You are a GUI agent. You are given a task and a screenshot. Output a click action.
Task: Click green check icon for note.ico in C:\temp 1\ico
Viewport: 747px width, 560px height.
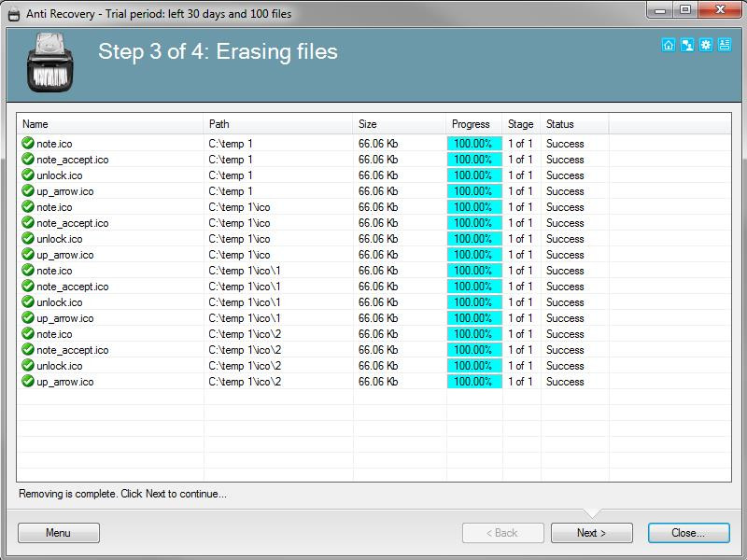pyautogui.click(x=28, y=206)
